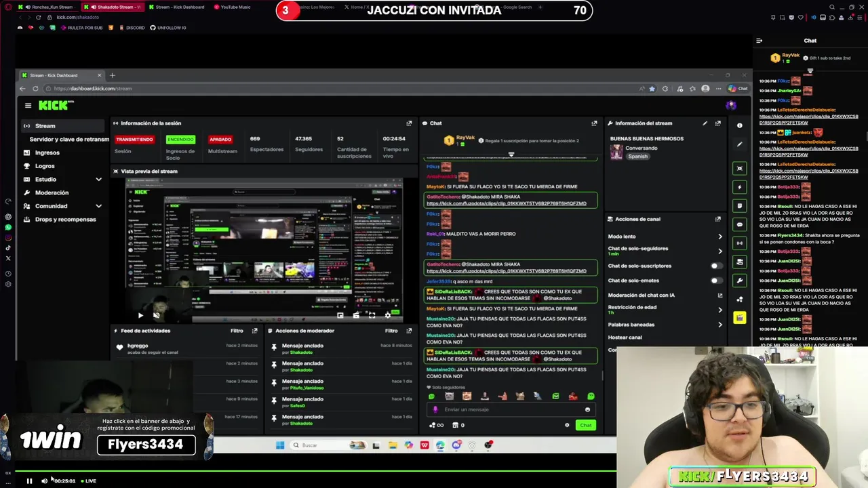Enter fullscreen on the stream preview
Viewport: 868px width, 488px height.
coord(372,315)
